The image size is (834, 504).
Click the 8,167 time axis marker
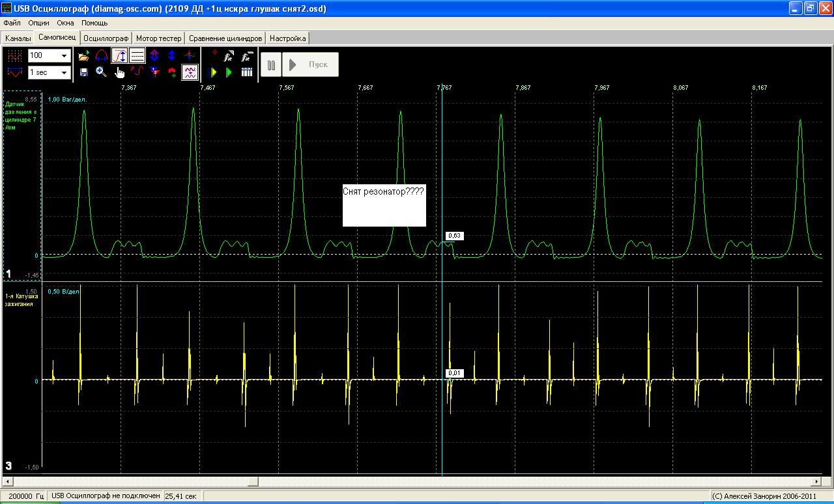click(759, 87)
